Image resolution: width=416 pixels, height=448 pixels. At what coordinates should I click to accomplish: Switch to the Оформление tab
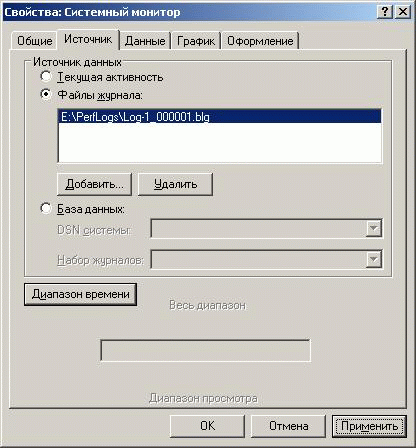click(x=260, y=41)
